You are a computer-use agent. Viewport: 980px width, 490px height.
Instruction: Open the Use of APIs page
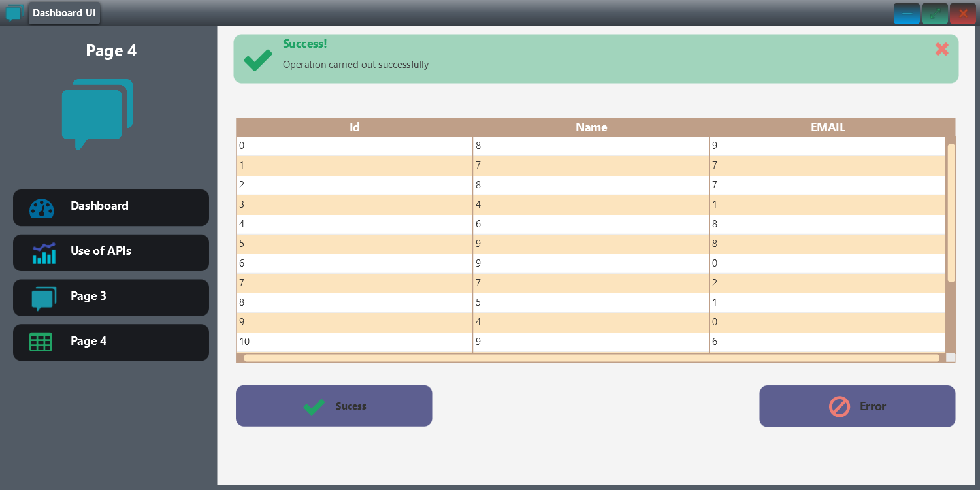click(x=111, y=253)
